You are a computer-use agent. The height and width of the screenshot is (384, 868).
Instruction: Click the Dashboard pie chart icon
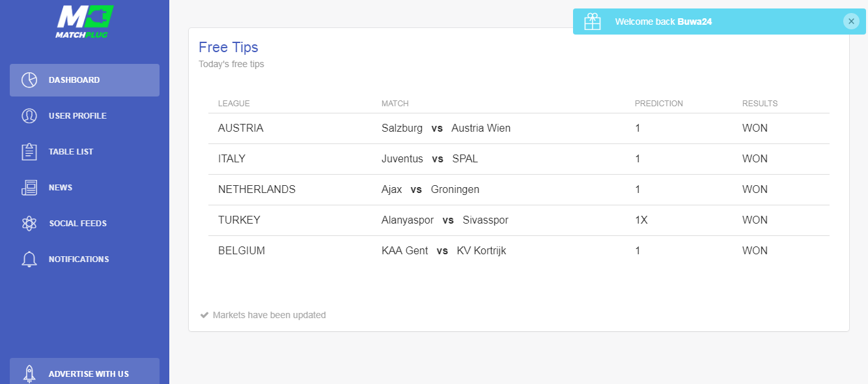[29, 80]
